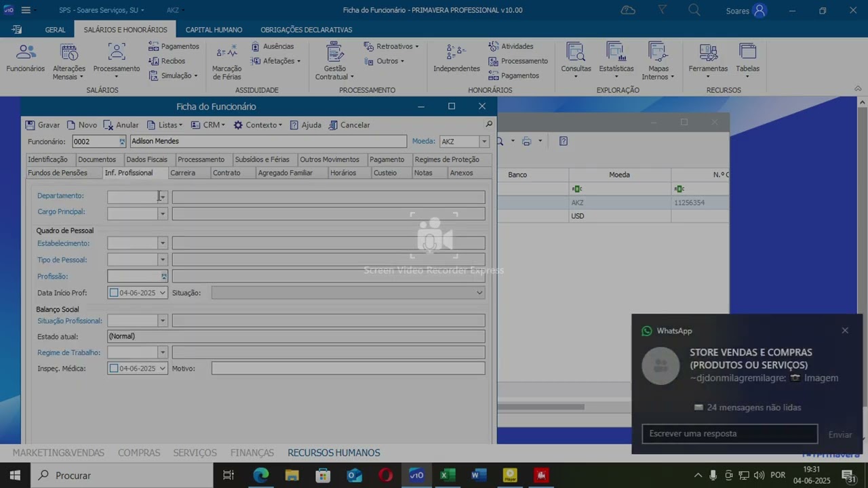The height and width of the screenshot is (488, 868).
Task: Open the Listas dropdown menu
Action: (x=164, y=125)
